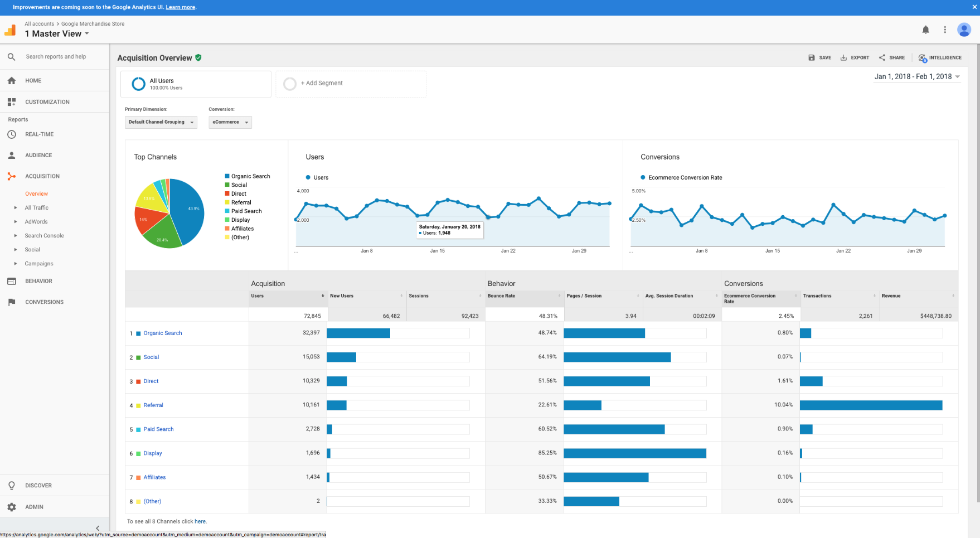
Task: Click the Admin gear icon
Action: click(12, 507)
